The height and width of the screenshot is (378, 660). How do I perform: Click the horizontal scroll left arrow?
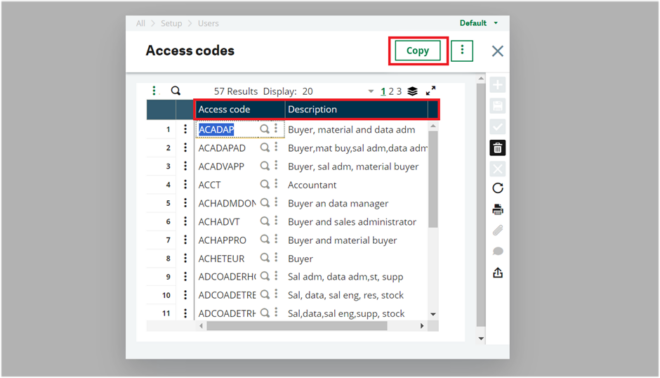click(x=201, y=326)
